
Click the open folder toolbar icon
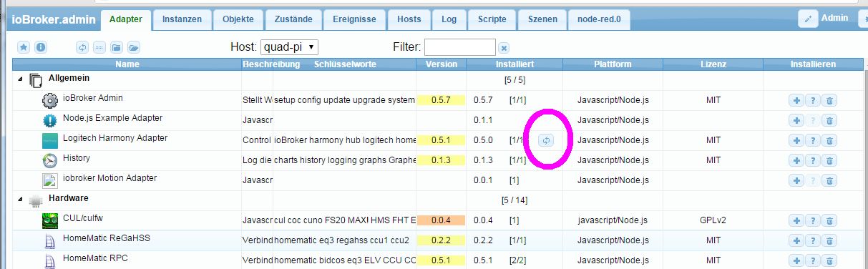tap(133, 47)
